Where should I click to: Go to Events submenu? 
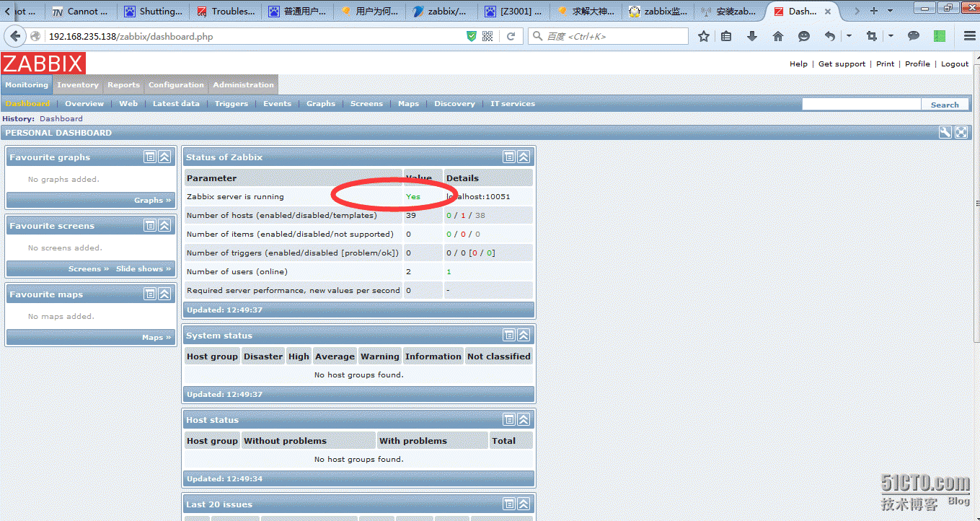click(x=277, y=103)
